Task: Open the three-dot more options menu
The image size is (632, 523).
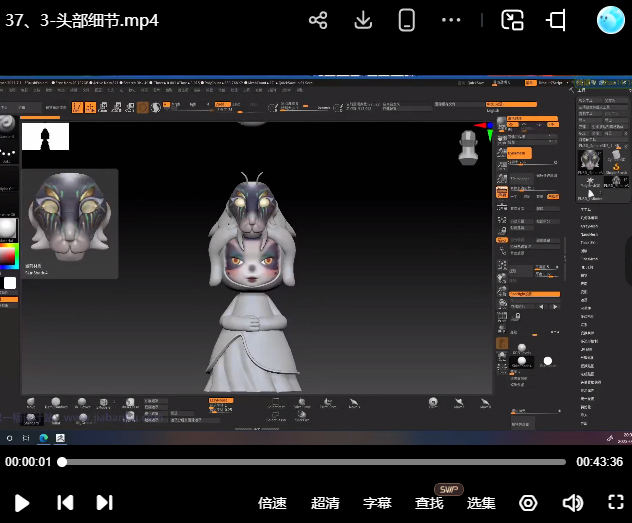Action: click(x=452, y=20)
